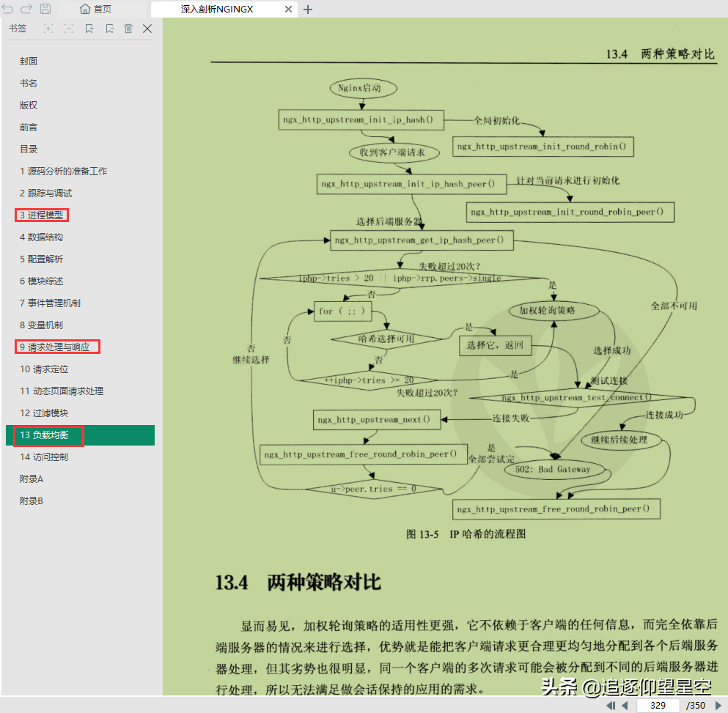The image size is (728, 713).
Task: Select chapter 4 数据结构
Action: click(41, 237)
